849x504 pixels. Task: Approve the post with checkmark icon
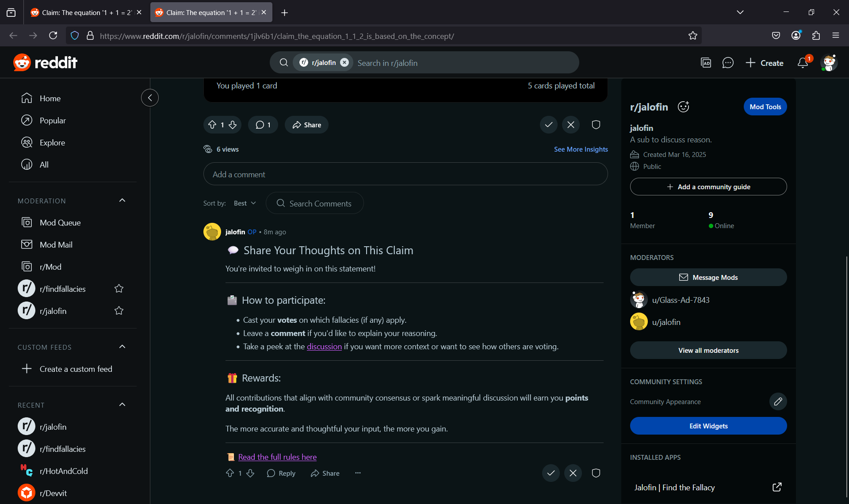point(548,125)
